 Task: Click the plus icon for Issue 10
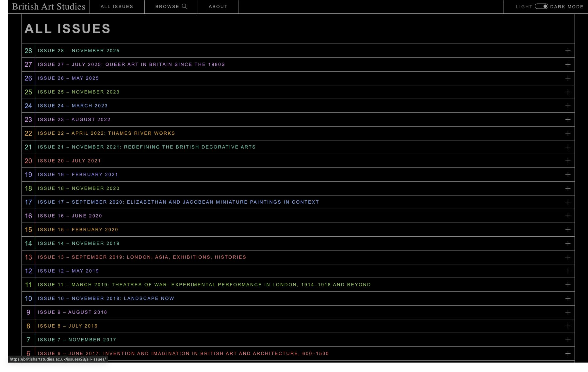568,298
